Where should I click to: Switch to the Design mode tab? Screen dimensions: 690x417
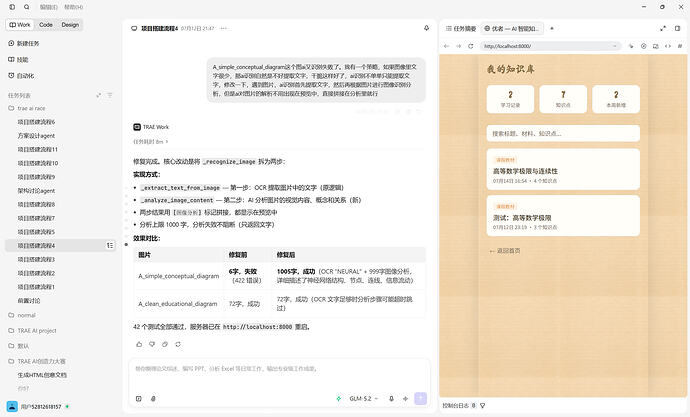pyautogui.click(x=70, y=25)
